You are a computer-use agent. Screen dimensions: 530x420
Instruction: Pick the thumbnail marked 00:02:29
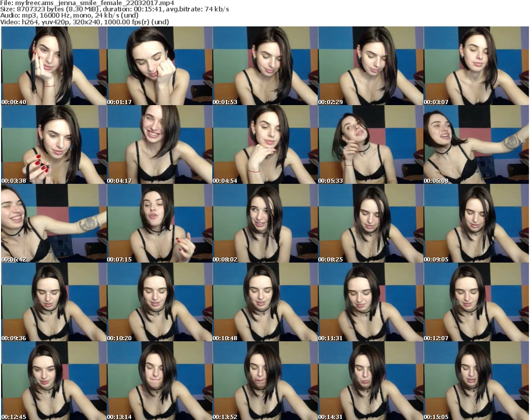point(371,66)
